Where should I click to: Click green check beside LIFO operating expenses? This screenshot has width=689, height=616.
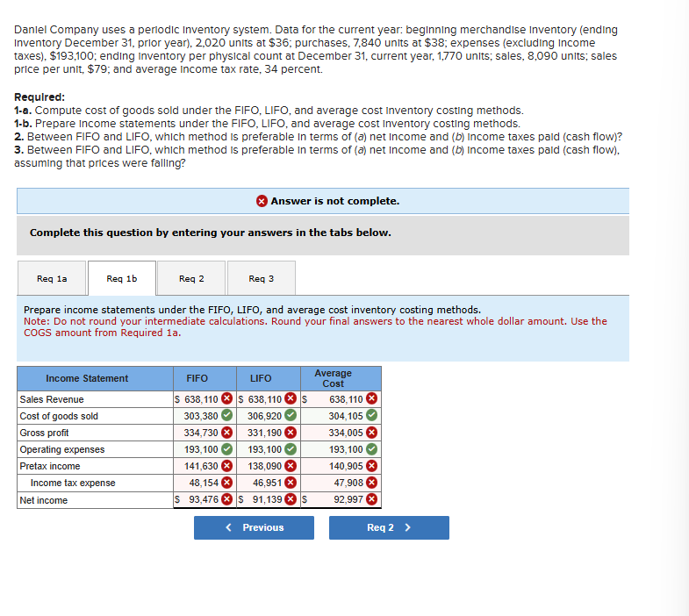coord(291,449)
